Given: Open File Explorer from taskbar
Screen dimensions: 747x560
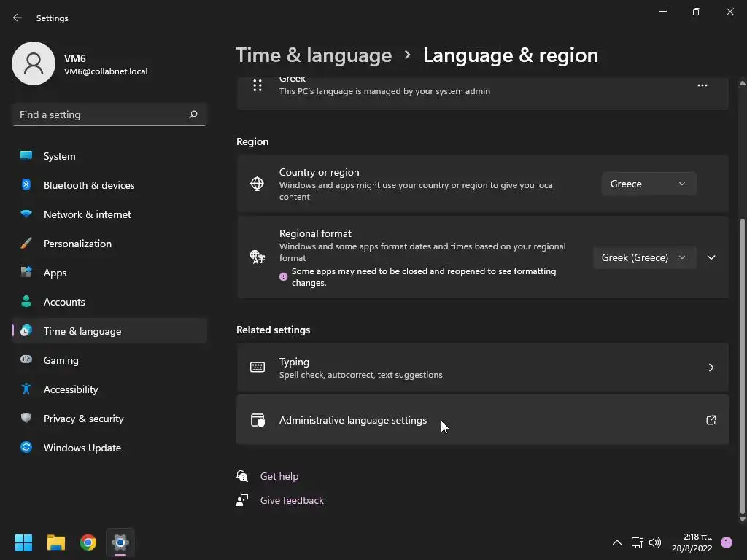Looking at the screenshot, I should [55, 542].
